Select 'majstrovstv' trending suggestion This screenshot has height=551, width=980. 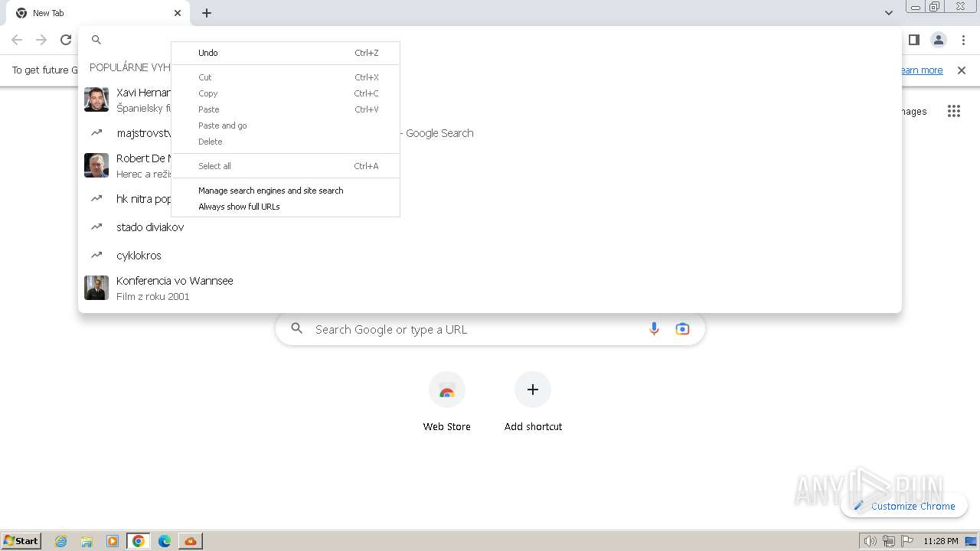(490, 133)
